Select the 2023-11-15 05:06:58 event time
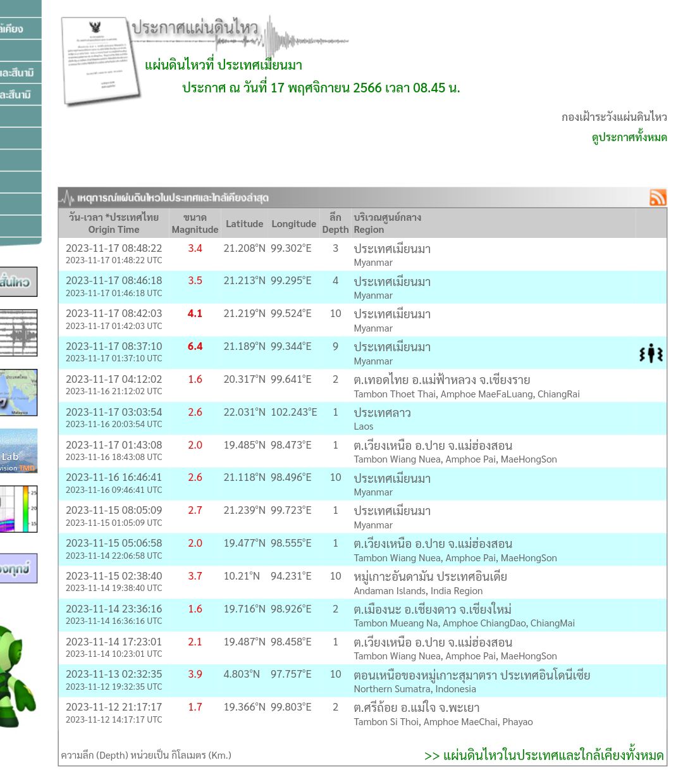The height and width of the screenshot is (784, 683). (114, 543)
